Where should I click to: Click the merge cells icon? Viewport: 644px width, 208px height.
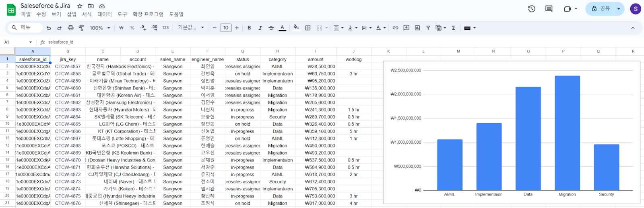pyautogui.click(x=320, y=28)
